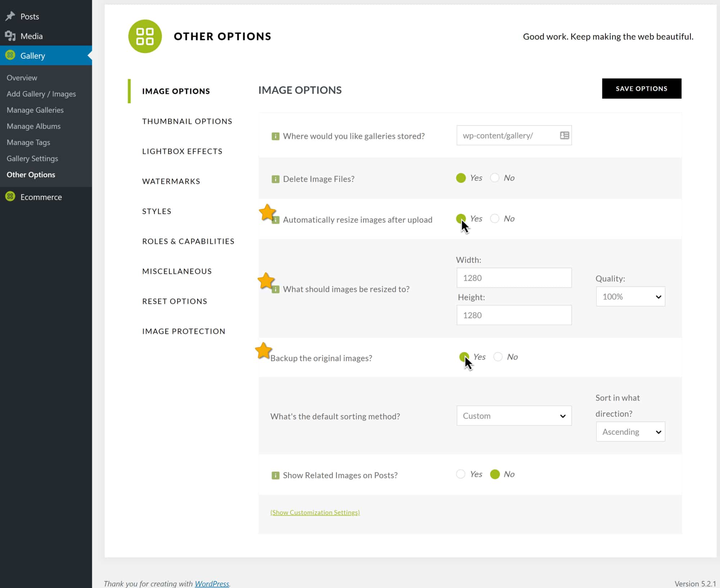Click 'Good work. Keep making the web beautiful.' text
The width and height of the screenshot is (720, 588).
tap(608, 36)
